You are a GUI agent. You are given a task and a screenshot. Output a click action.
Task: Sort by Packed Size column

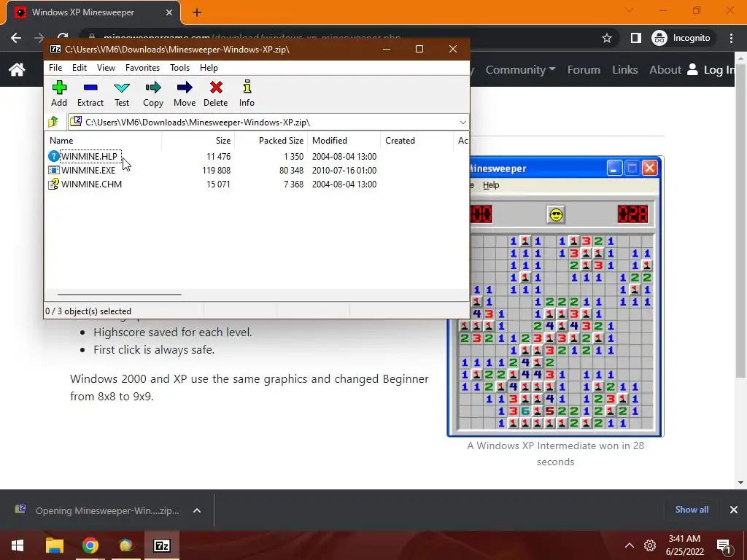[x=271, y=141]
